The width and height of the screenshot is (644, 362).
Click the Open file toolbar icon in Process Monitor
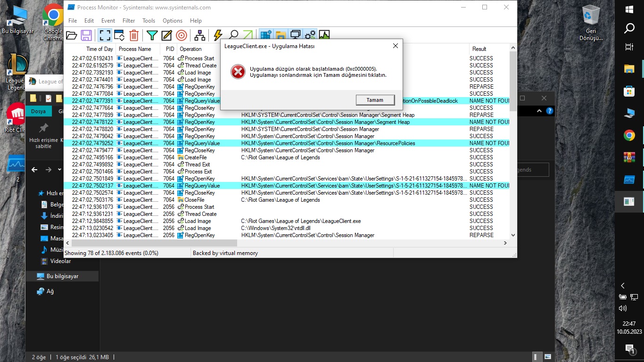(x=72, y=35)
